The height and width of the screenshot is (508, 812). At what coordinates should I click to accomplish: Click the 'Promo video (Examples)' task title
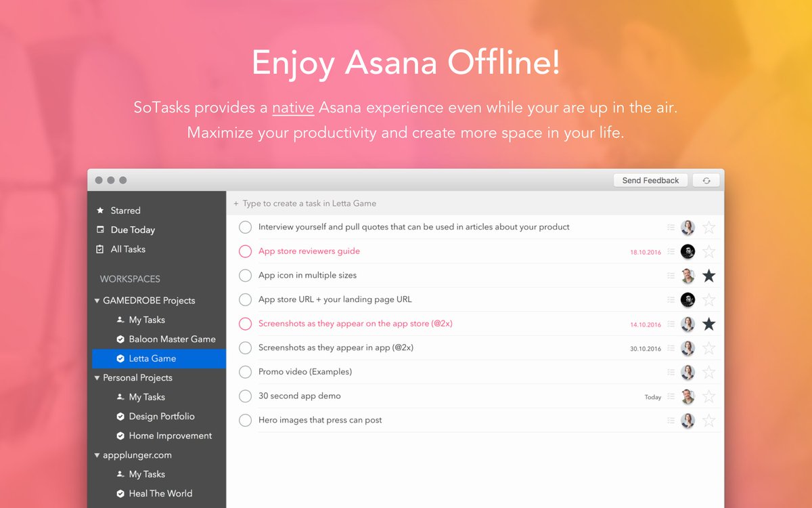tap(305, 372)
